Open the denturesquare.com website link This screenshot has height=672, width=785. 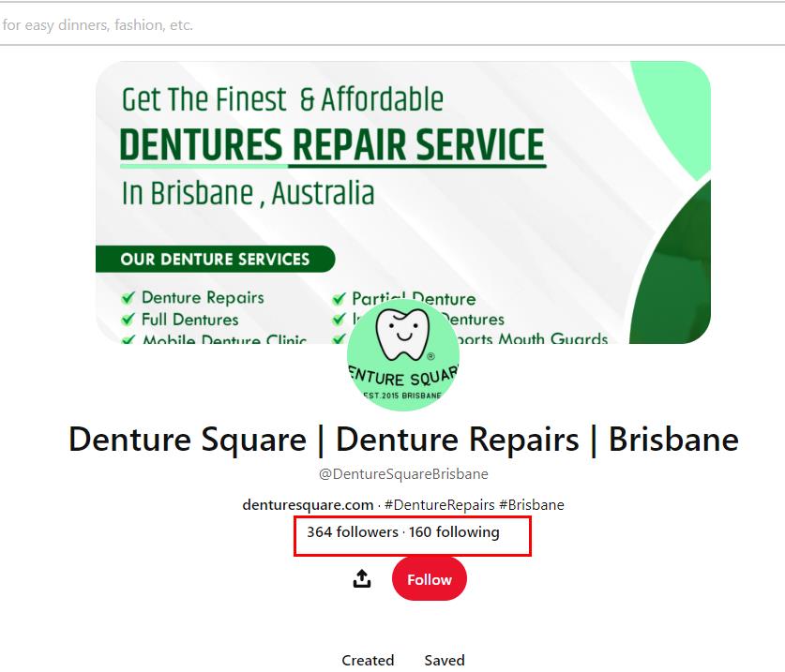pos(308,505)
